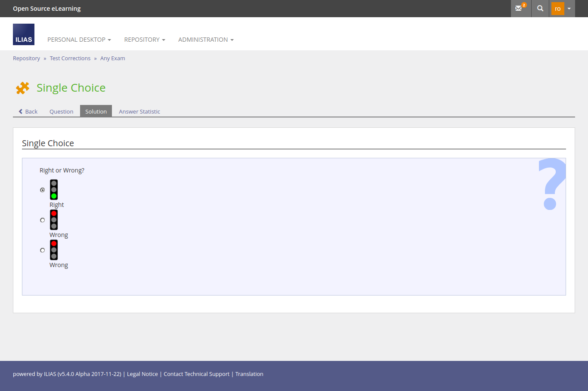Open the Administration dropdown menu
Viewport: 588px width, 391px height.
206,40
